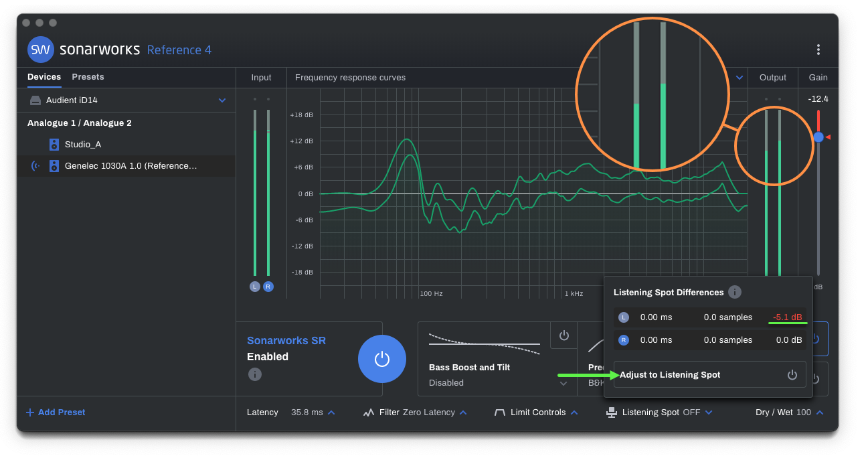Click the Reference 4 title text
This screenshot has width=868, height=456.
click(179, 50)
